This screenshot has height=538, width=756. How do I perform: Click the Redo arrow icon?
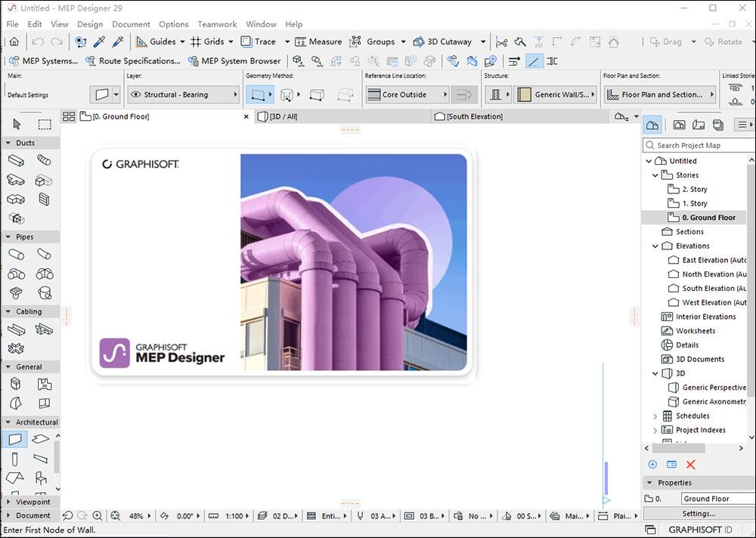point(57,42)
